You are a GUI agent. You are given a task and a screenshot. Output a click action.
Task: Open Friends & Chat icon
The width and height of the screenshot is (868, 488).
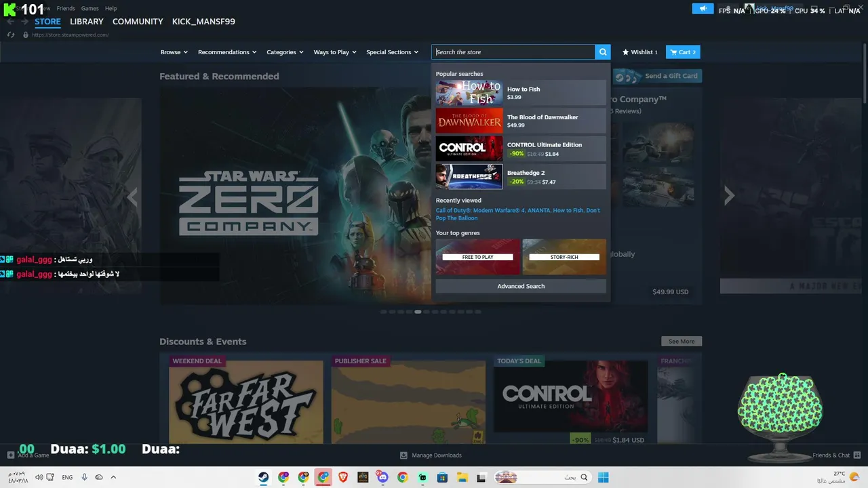point(857,455)
